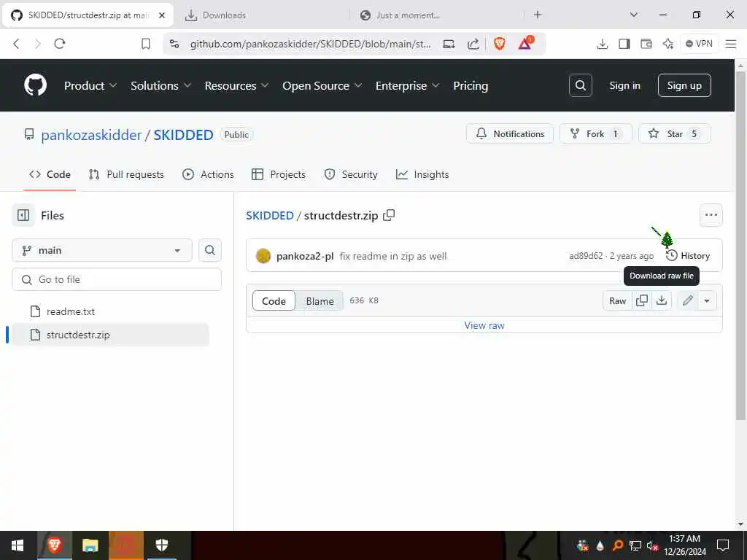747x560 pixels.
Task: Open the History link
Action: pos(687,256)
